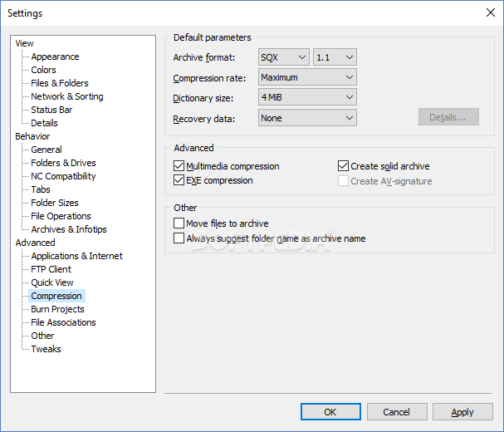Close the Settings dialog
This screenshot has width=504, height=432.
point(491,12)
